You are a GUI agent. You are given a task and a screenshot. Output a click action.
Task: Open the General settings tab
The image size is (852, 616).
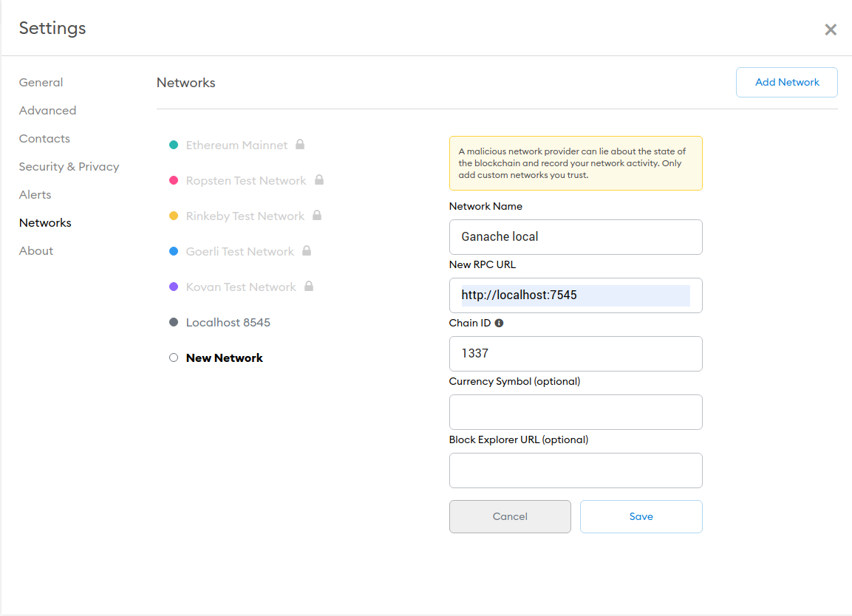[41, 83]
